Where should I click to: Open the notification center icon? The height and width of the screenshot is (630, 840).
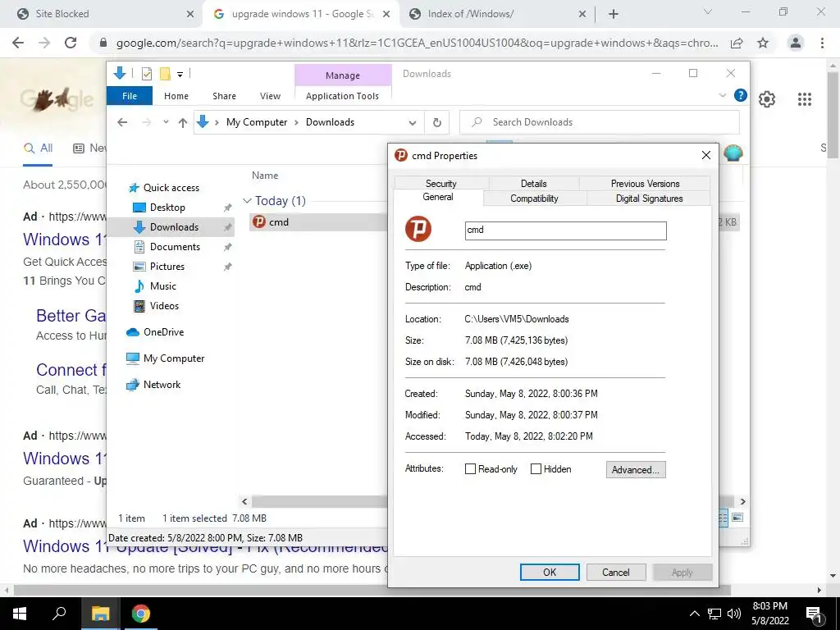(x=814, y=614)
